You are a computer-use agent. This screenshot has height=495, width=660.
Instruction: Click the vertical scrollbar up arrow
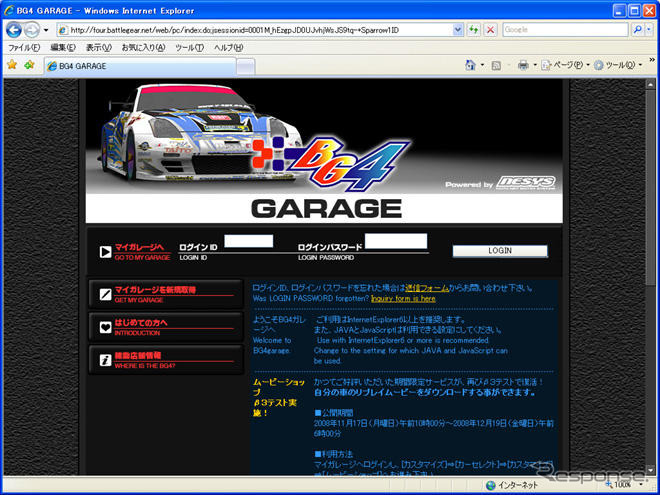pos(650,84)
